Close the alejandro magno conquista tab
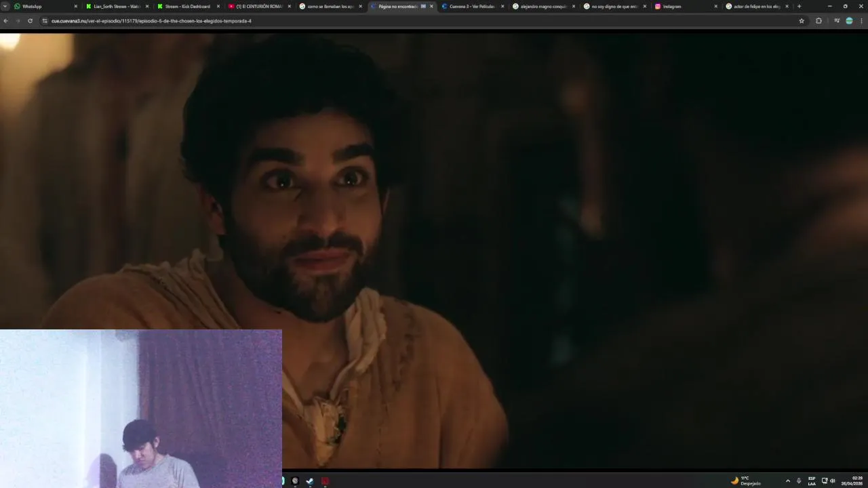The height and width of the screenshot is (488, 868). tap(574, 6)
